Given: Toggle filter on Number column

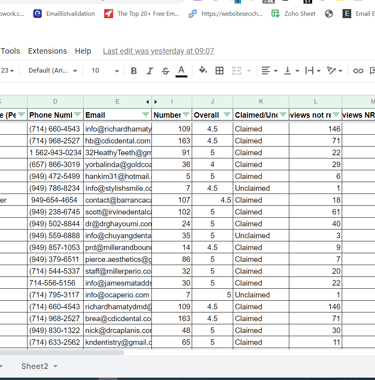Looking at the screenshot, I should coord(186,115).
